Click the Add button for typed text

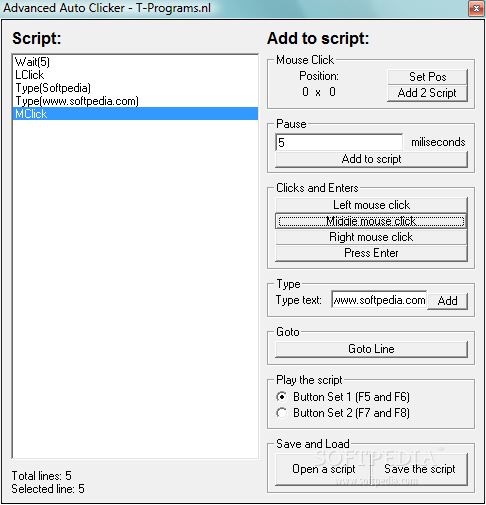[447, 301]
